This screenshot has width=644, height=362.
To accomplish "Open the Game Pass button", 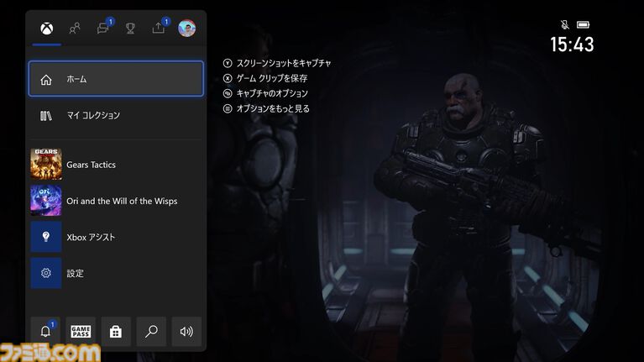I will (x=81, y=332).
